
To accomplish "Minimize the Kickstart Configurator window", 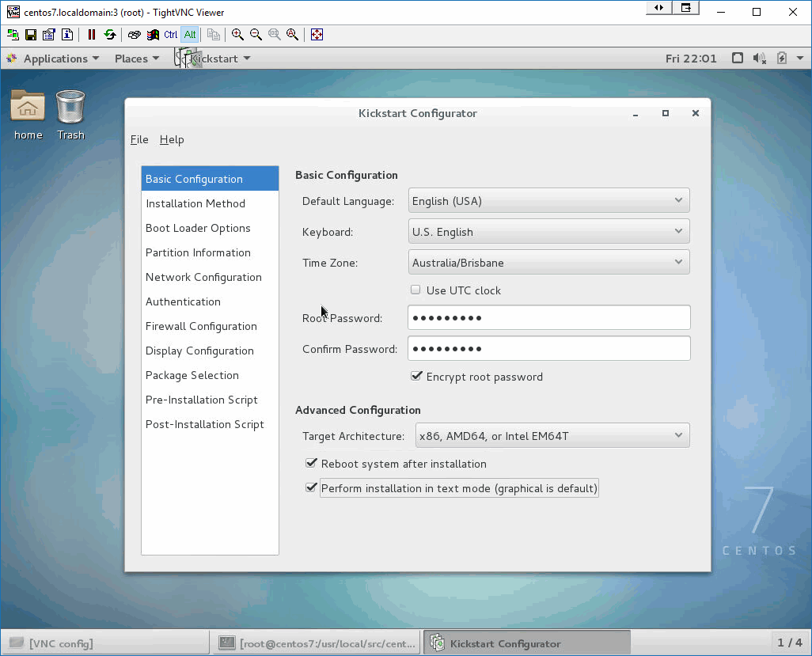I will [x=636, y=113].
